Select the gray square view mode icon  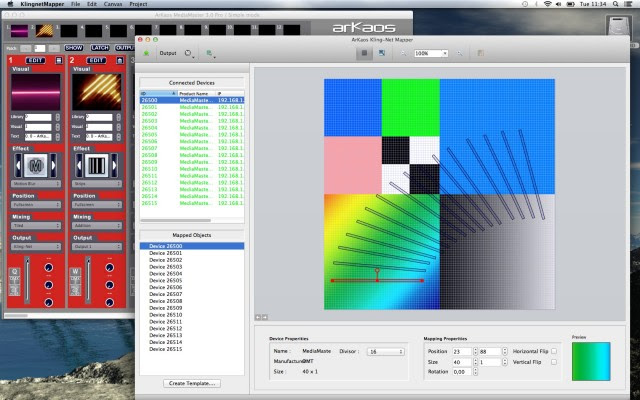pyautogui.click(x=364, y=53)
